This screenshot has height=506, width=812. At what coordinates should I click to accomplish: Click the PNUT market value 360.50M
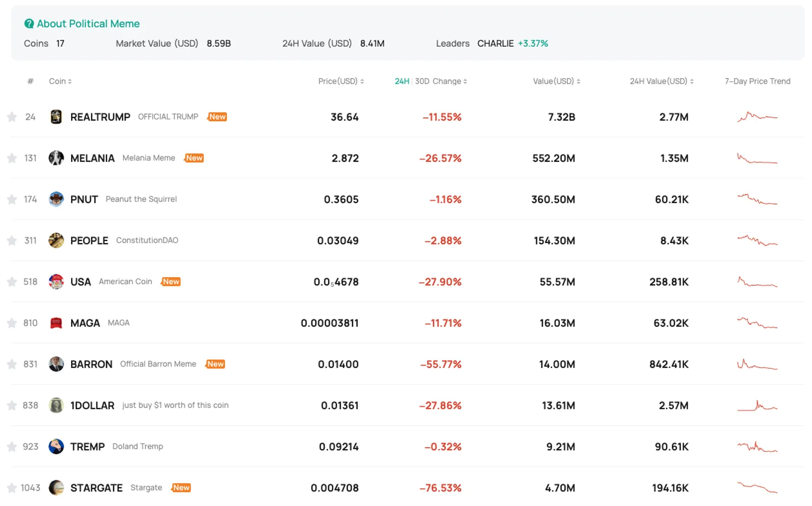point(553,199)
